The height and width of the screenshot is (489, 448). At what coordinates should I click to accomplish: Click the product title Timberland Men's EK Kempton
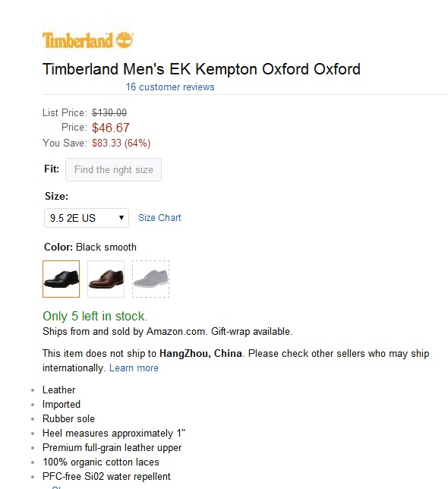[x=201, y=69]
